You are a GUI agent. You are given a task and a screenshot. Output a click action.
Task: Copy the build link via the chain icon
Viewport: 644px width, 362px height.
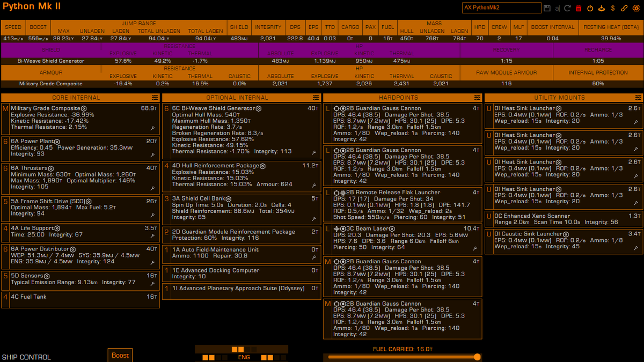(624, 8)
